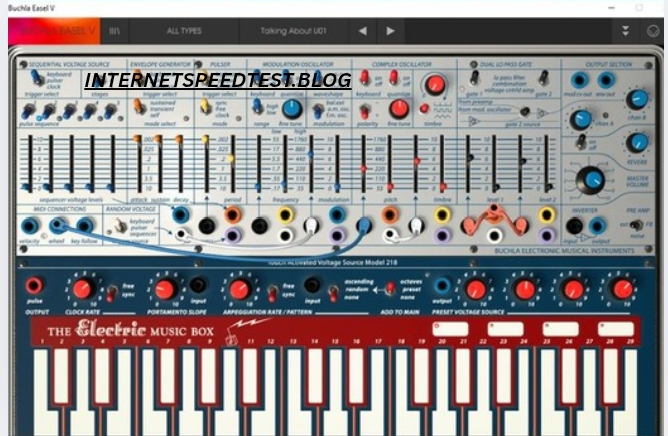The image size is (668, 436).
Task: Click the arpeggiation rate input jack
Action: [x=312, y=285]
